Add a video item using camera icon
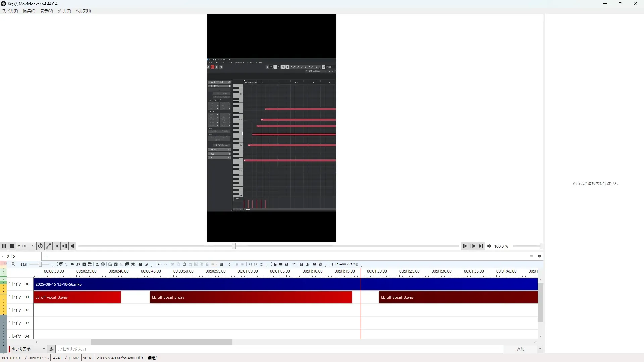 72,264
